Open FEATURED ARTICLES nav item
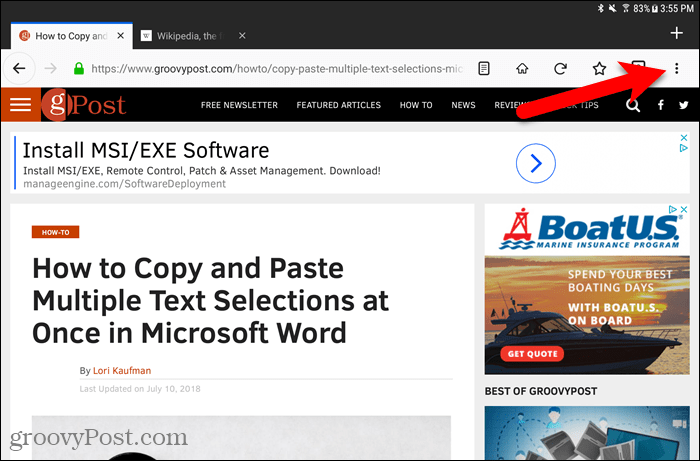The image size is (700, 461). click(338, 105)
